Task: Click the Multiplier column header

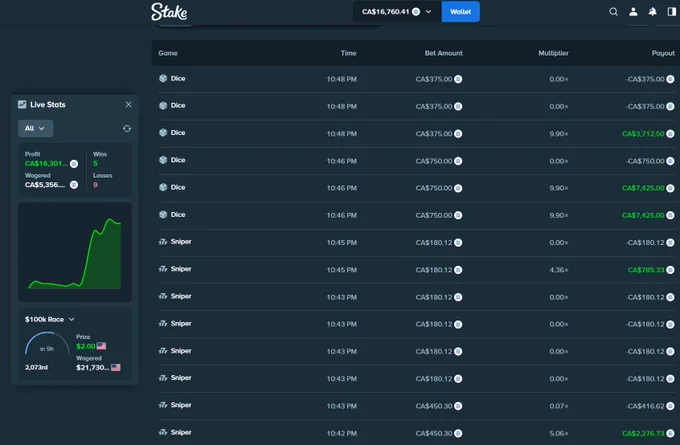Action: 553,53
